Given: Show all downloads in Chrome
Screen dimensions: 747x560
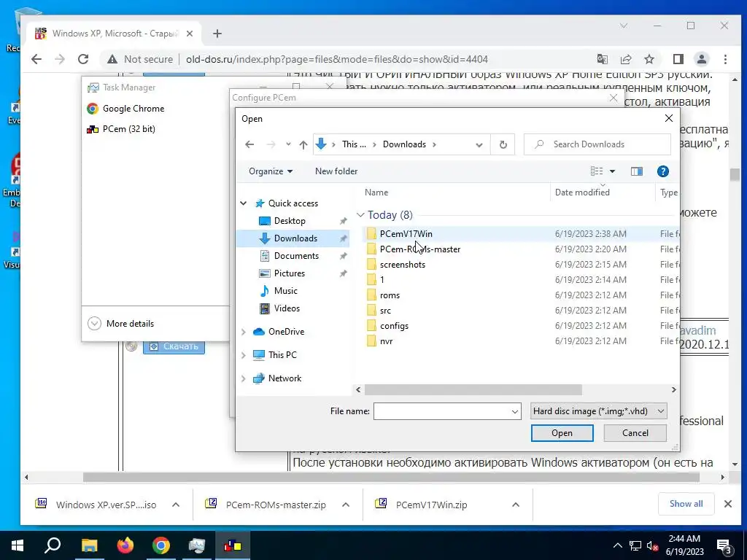Looking at the screenshot, I should (686, 504).
